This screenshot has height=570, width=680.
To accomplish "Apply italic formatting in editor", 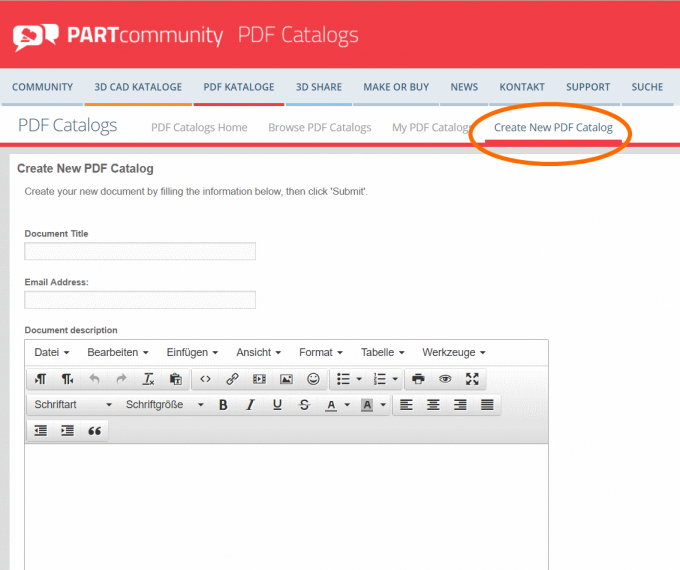I will pyautogui.click(x=250, y=405).
